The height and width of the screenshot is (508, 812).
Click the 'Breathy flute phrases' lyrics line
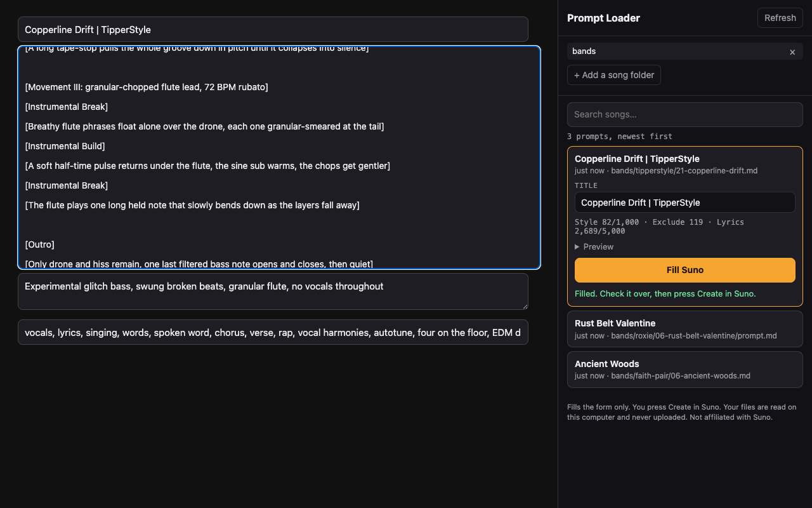point(204,126)
